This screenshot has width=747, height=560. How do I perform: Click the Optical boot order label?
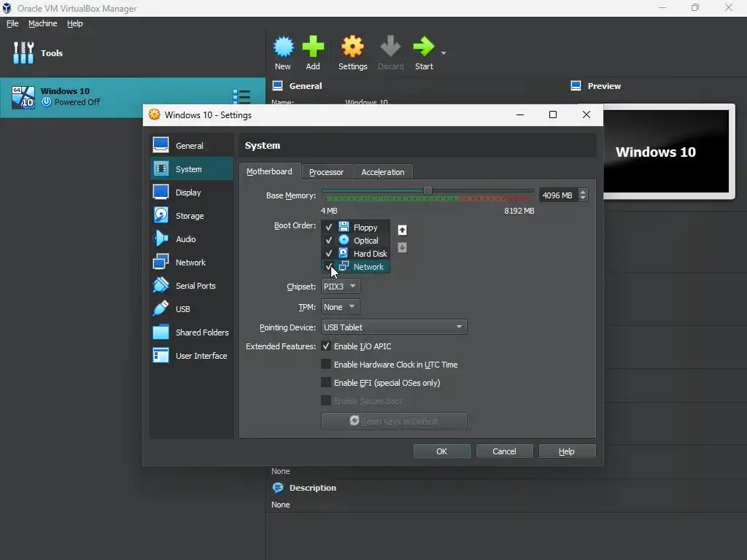[x=366, y=241]
